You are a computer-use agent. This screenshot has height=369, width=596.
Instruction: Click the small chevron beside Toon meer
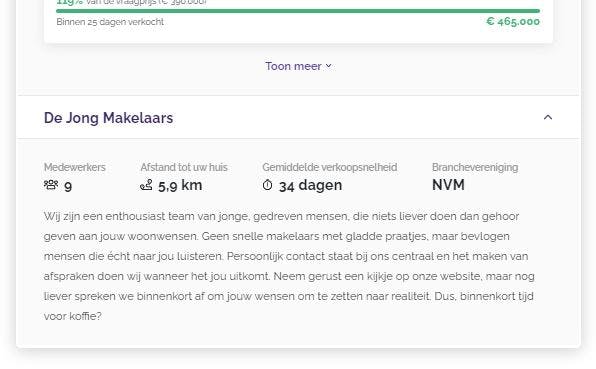tap(329, 66)
